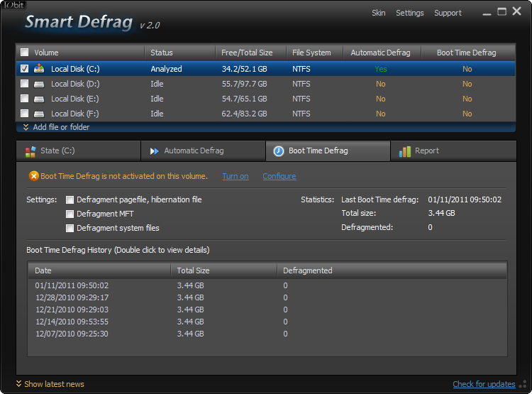Switch to the State (C:) tab
532x394 pixels.
pyautogui.click(x=78, y=151)
